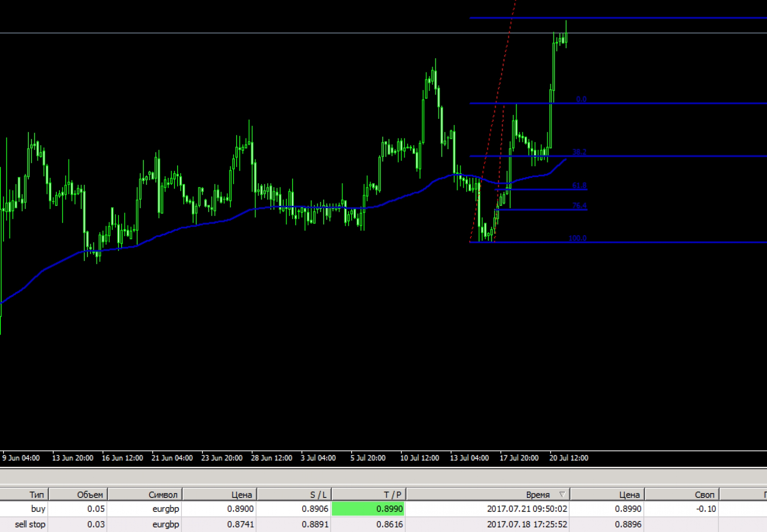Select the buy order row

click(x=38, y=509)
